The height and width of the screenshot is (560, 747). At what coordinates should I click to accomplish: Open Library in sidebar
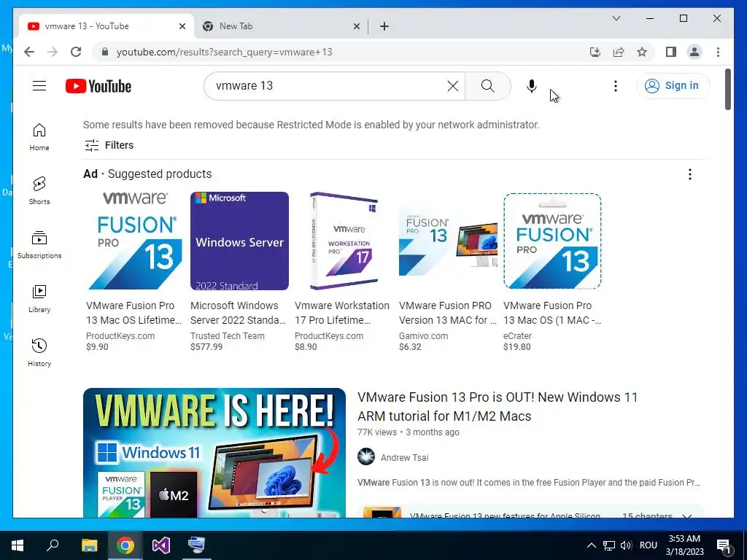coord(39,298)
